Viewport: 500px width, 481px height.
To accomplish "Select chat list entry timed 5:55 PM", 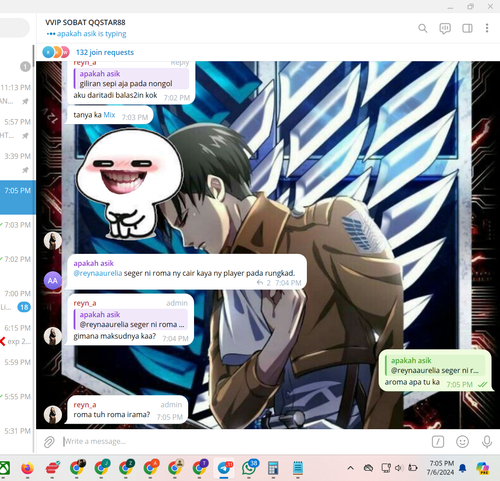I will 17,403.
